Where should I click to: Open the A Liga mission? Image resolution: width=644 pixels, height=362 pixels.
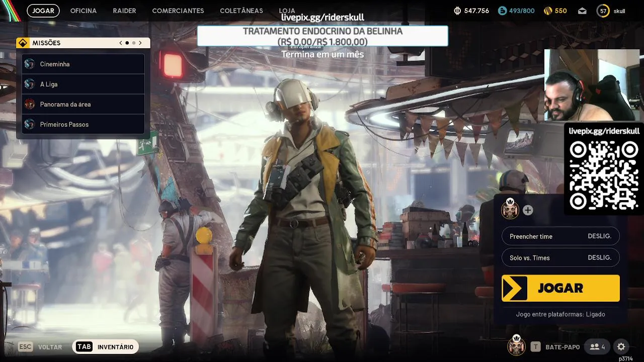tap(84, 84)
